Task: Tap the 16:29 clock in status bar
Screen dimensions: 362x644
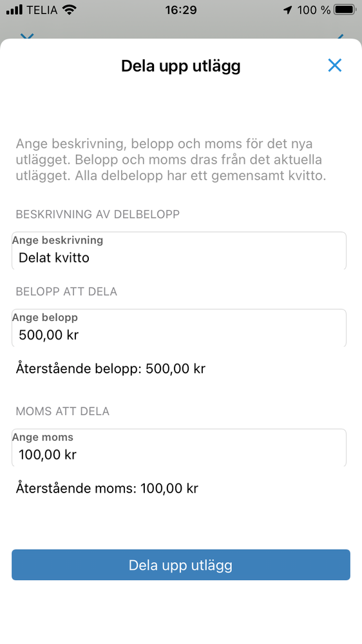Action: coord(181,10)
